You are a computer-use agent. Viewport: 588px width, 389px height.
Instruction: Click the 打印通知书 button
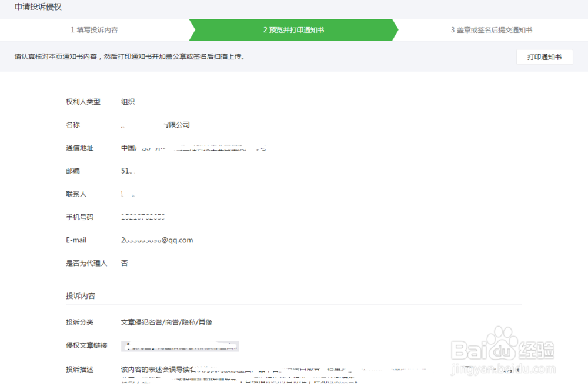point(544,56)
